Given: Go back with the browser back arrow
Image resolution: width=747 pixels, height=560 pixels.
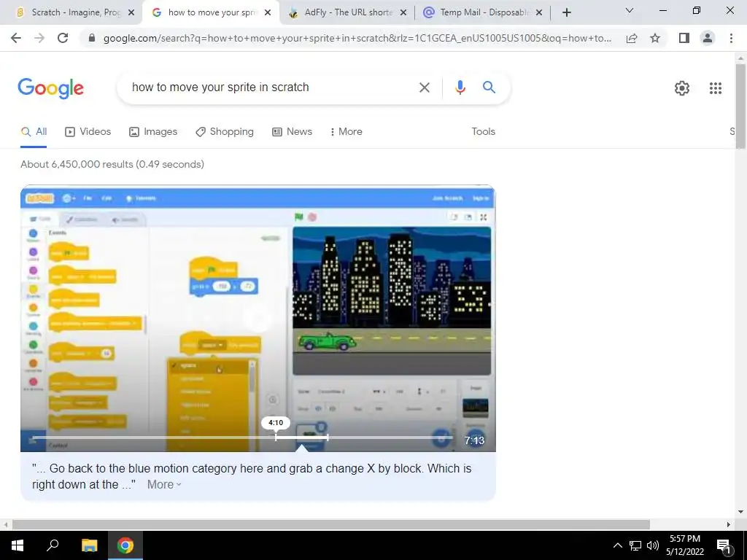Looking at the screenshot, I should 16,38.
